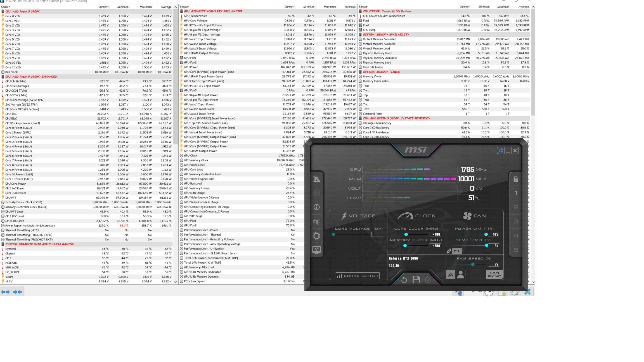This screenshot has width=644, height=362.
Task: Click memory clock offset field showing +250
Action: coord(435,246)
